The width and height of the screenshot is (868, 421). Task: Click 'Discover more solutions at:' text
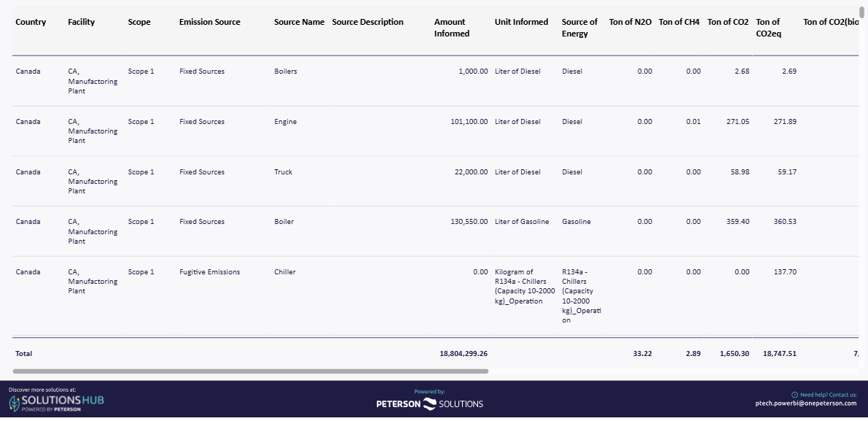pos(42,390)
